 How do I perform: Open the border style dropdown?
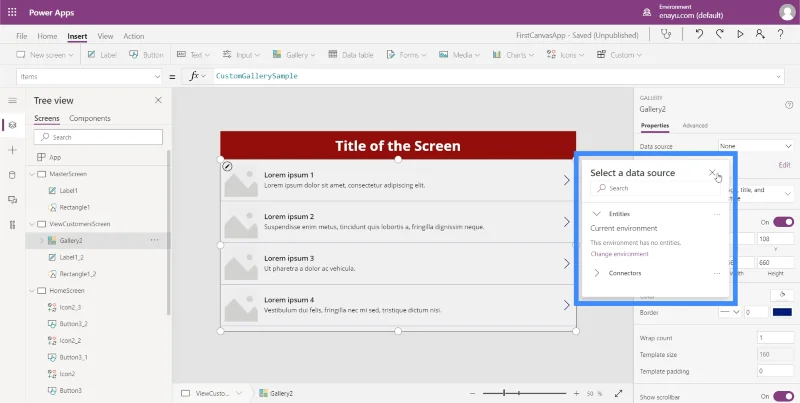click(x=730, y=312)
